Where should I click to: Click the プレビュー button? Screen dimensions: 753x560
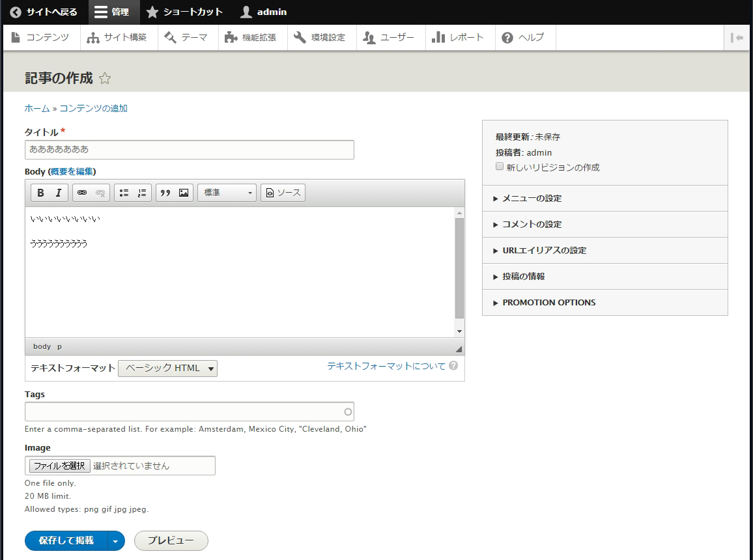[x=171, y=540]
